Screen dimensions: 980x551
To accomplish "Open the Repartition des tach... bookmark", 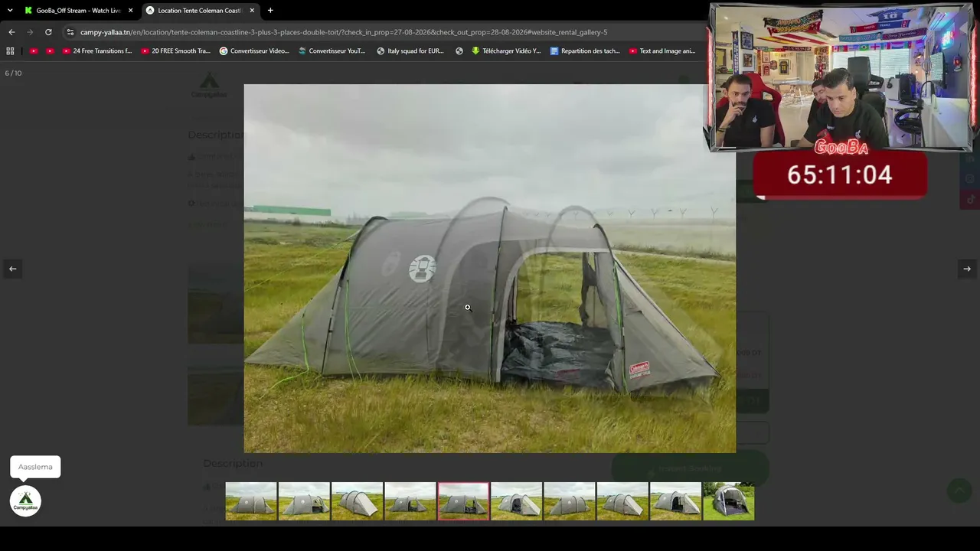I will pos(585,51).
